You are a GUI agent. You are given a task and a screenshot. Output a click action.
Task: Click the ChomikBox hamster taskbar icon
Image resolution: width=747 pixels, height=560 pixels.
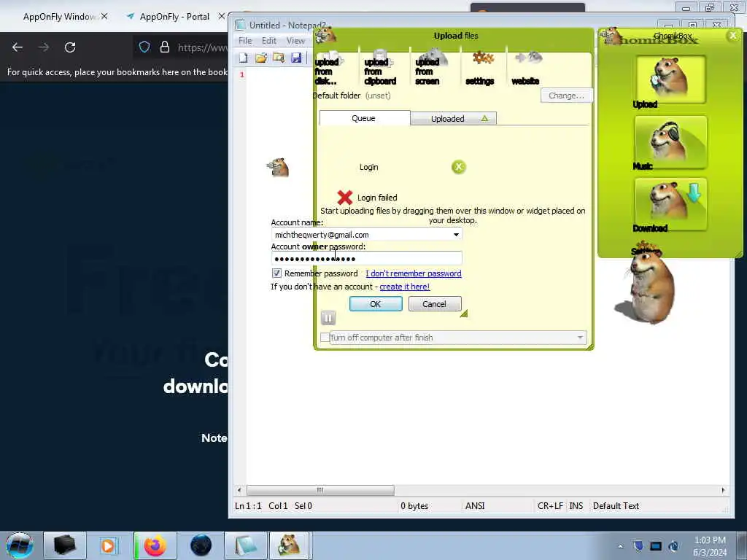pyautogui.click(x=290, y=545)
